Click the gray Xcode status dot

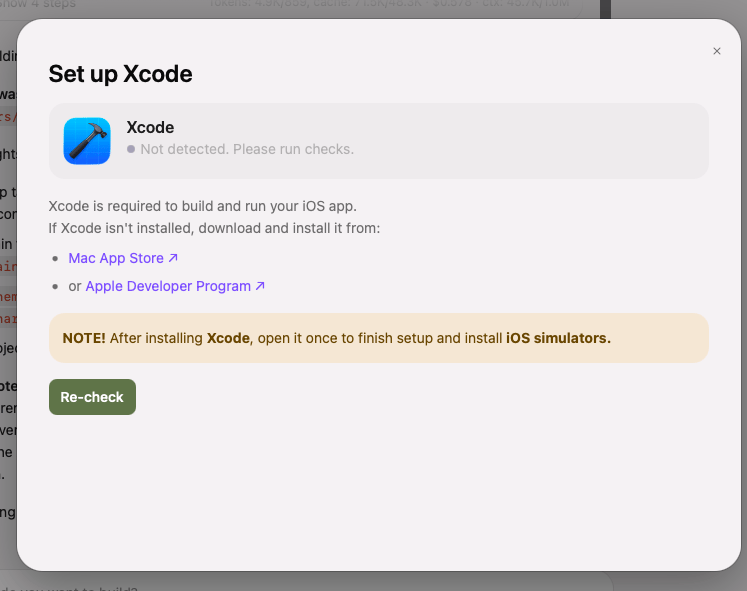click(131, 149)
